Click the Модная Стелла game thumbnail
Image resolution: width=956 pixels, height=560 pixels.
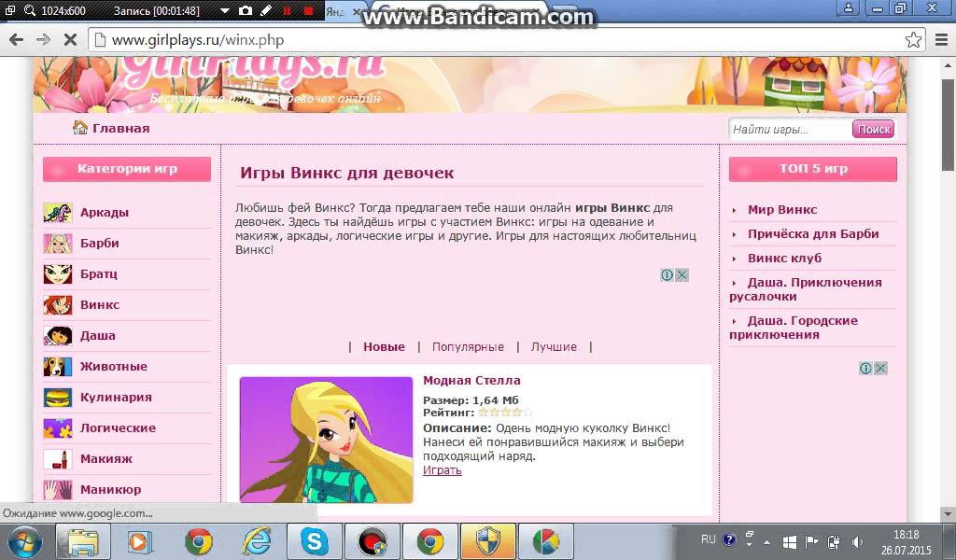[x=326, y=440]
